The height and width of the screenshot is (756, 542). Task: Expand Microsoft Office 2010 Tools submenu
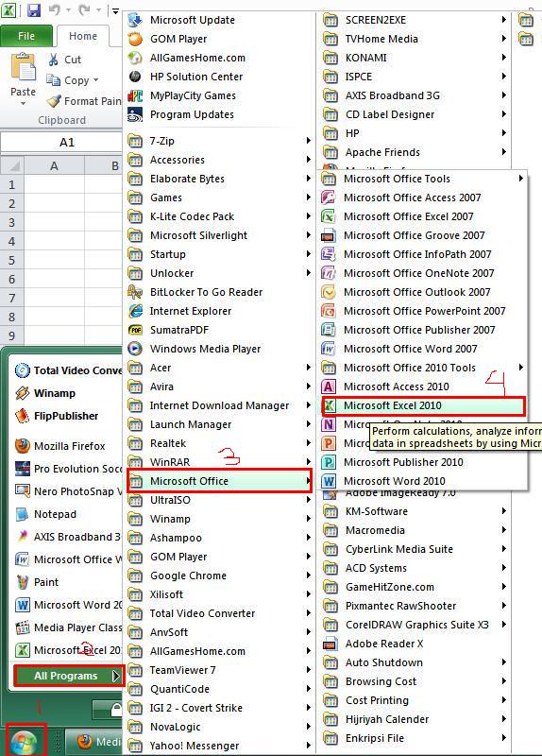tap(422, 368)
